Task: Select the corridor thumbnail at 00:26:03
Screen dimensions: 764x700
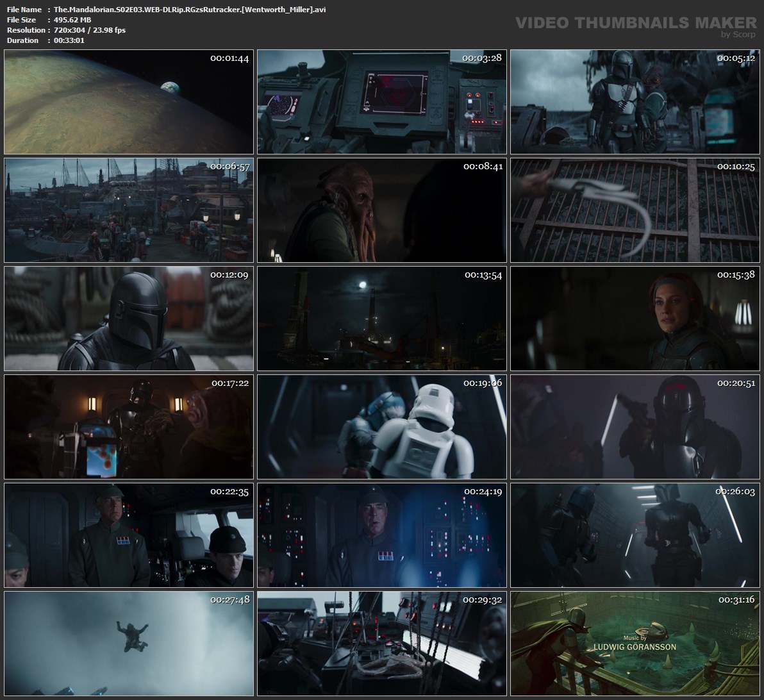Action: pos(635,535)
